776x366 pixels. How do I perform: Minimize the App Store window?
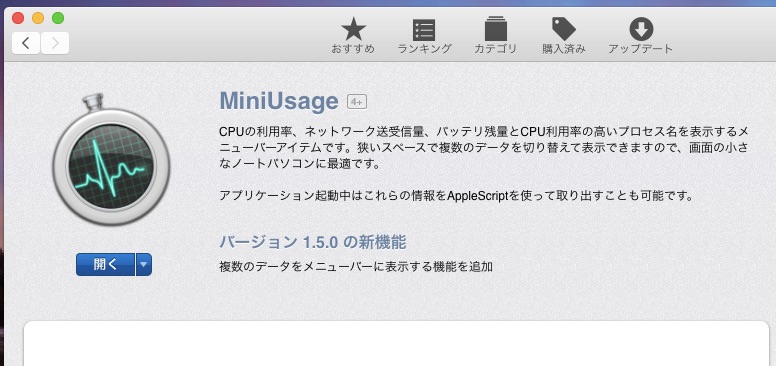[x=38, y=18]
